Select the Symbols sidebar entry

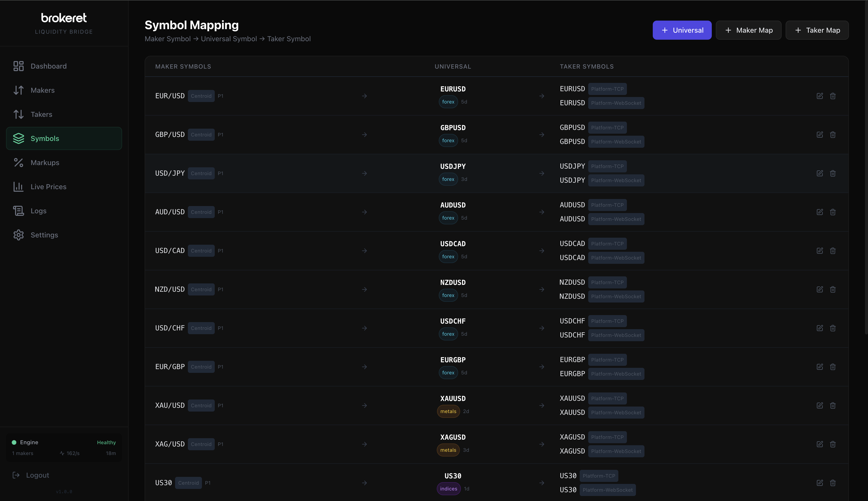[45, 138]
